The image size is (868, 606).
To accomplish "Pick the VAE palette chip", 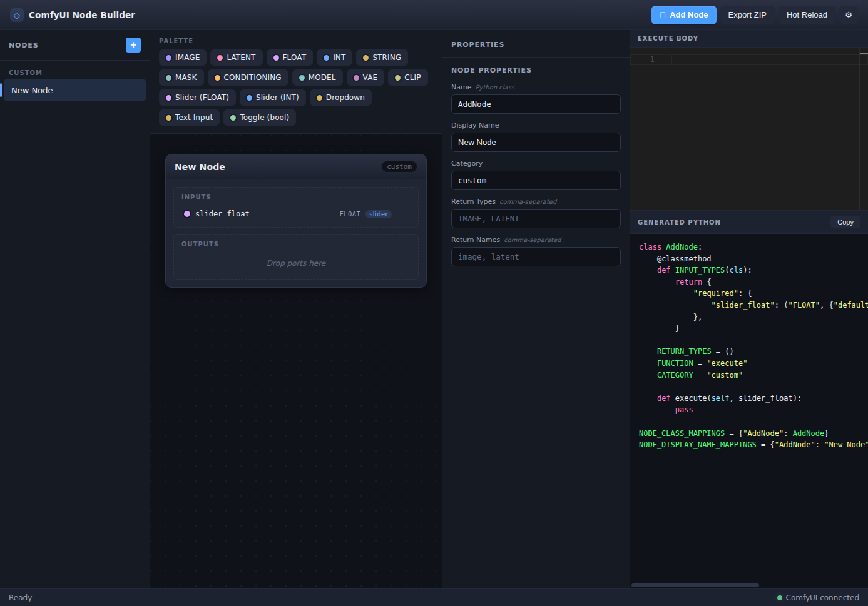I will pos(365,78).
